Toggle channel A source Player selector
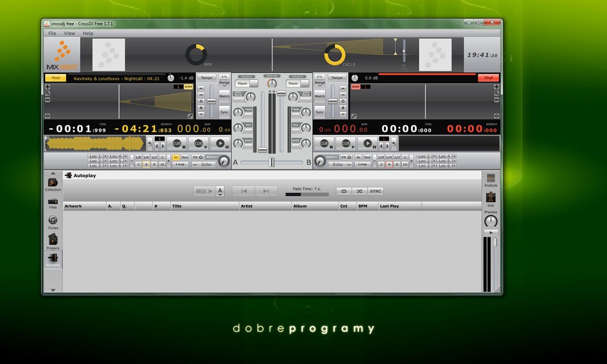607x364 pixels. tap(247, 83)
